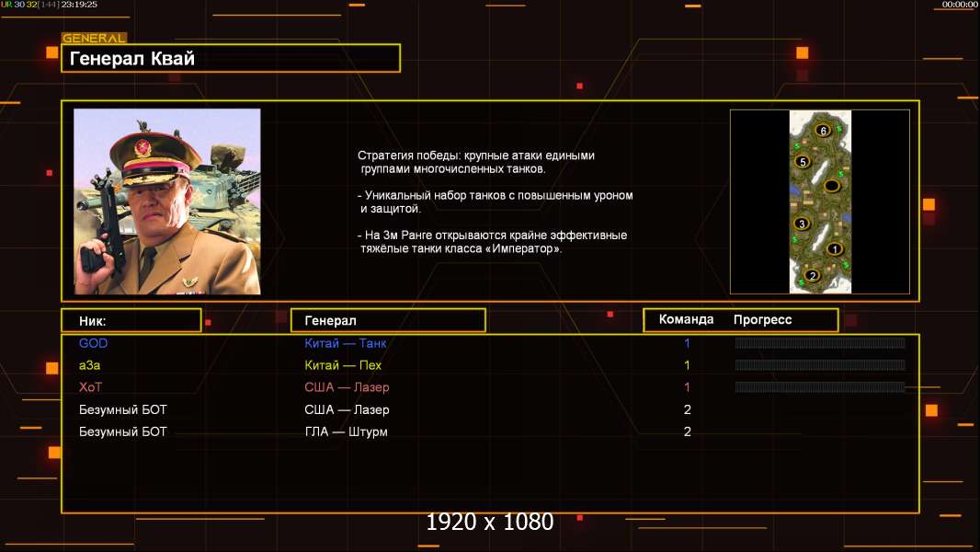Click the 'Генерал' column header
This screenshot has height=552, width=980.
tap(388, 321)
